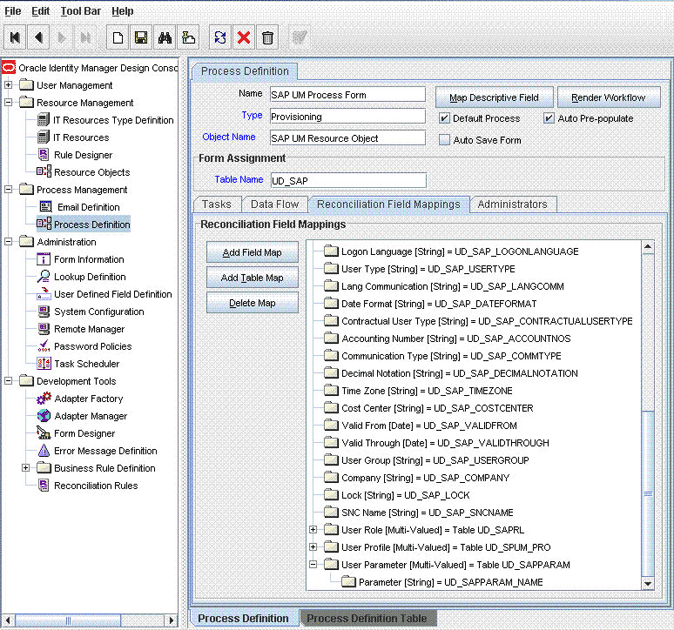Save using the floppy disk icon

141,38
